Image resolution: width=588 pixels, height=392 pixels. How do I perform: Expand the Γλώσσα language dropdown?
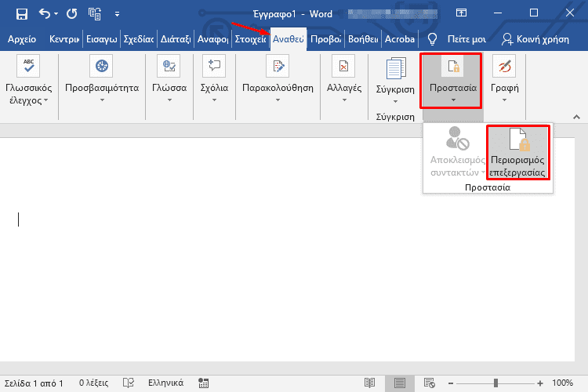click(168, 100)
